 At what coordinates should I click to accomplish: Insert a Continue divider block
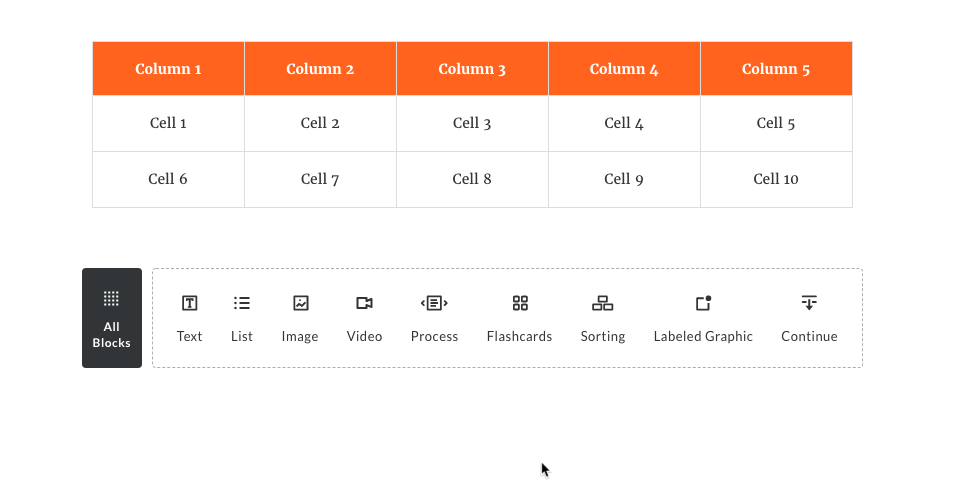click(x=809, y=318)
